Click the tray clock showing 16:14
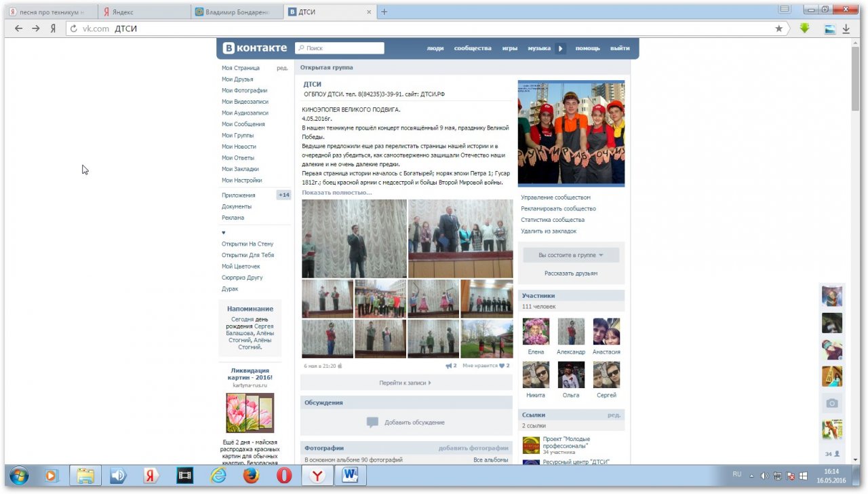Screen dimensions: 868x494 point(831,475)
